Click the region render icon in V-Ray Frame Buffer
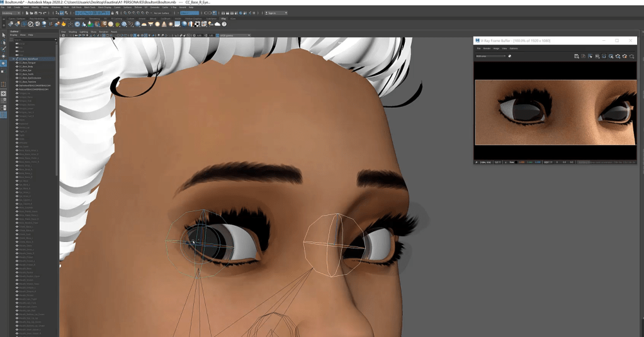Viewport: 644px width, 337px height. tap(604, 56)
